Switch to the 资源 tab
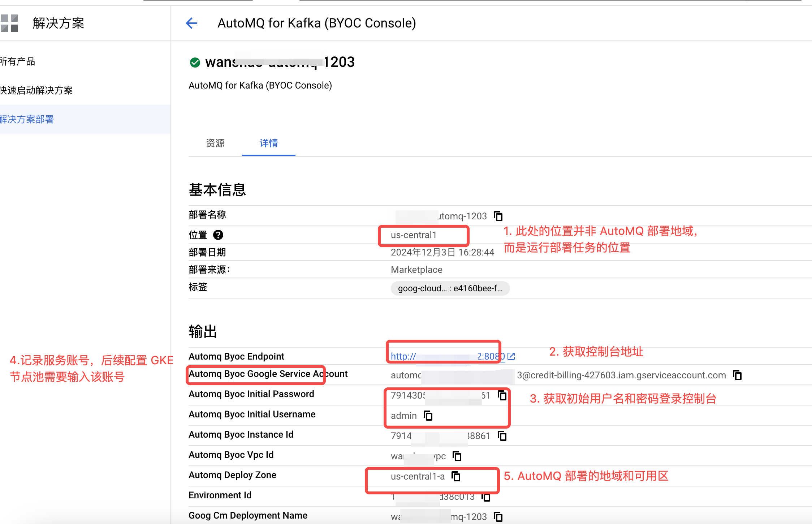The width and height of the screenshot is (812, 524). pos(215,143)
